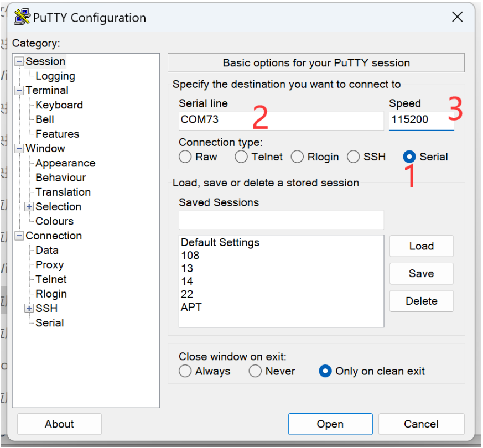The width and height of the screenshot is (483, 448).
Task: Collapse the Session tree node
Action: coord(19,61)
